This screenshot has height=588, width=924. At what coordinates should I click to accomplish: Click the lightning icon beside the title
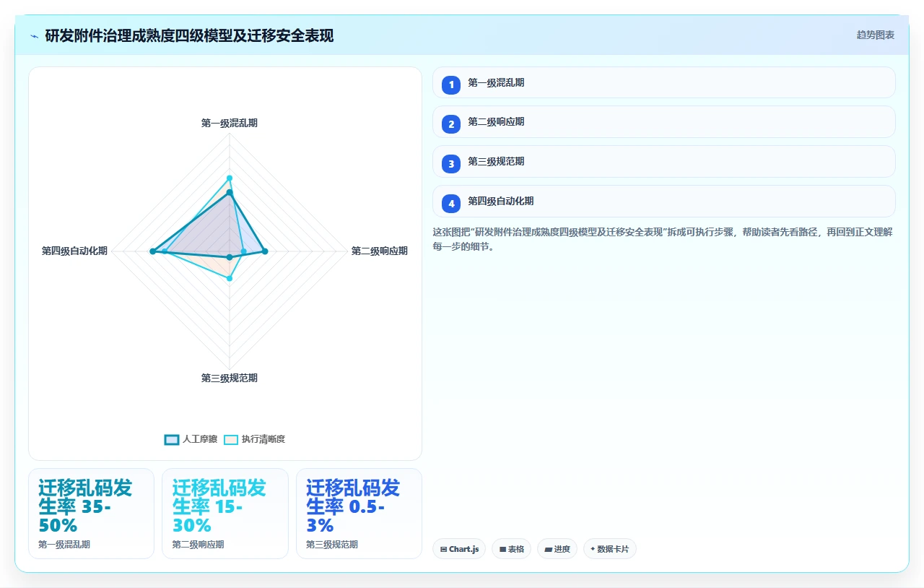coord(34,36)
